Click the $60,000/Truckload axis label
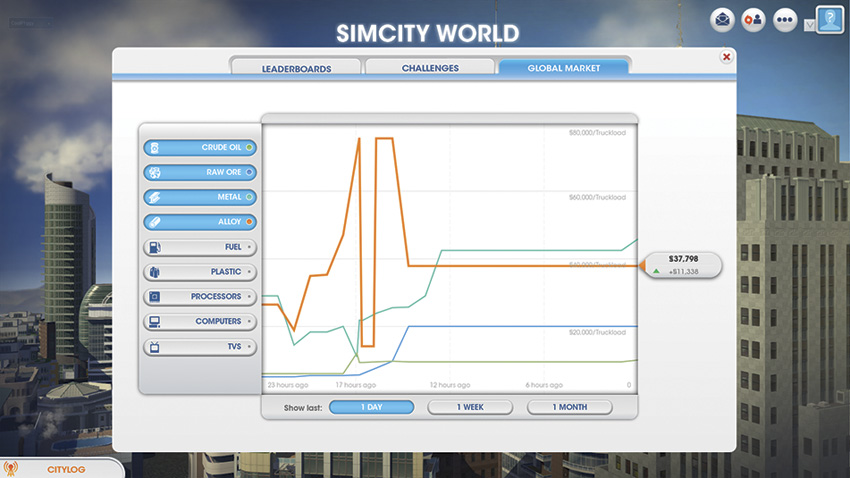This screenshot has height=478, width=850. click(597, 197)
